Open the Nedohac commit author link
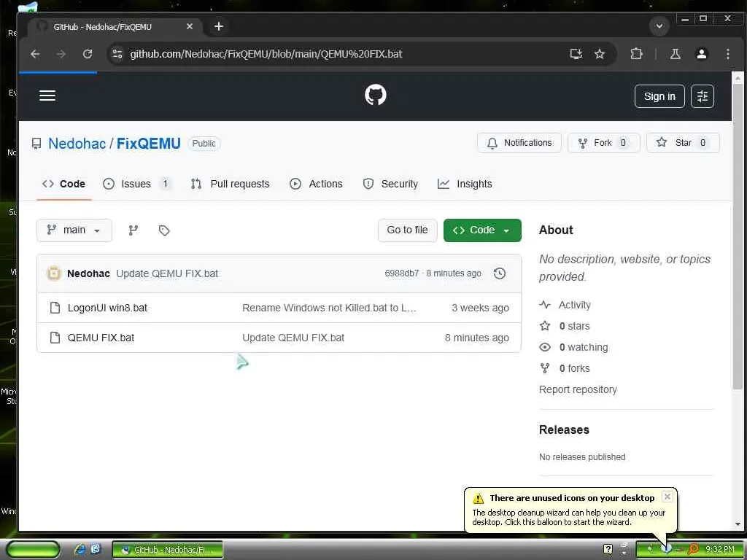This screenshot has height=560, width=747. tap(88, 273)
